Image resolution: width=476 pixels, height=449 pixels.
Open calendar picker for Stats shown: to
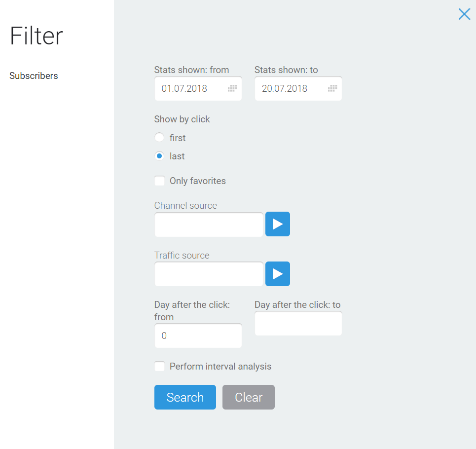[x=332, y=88]
